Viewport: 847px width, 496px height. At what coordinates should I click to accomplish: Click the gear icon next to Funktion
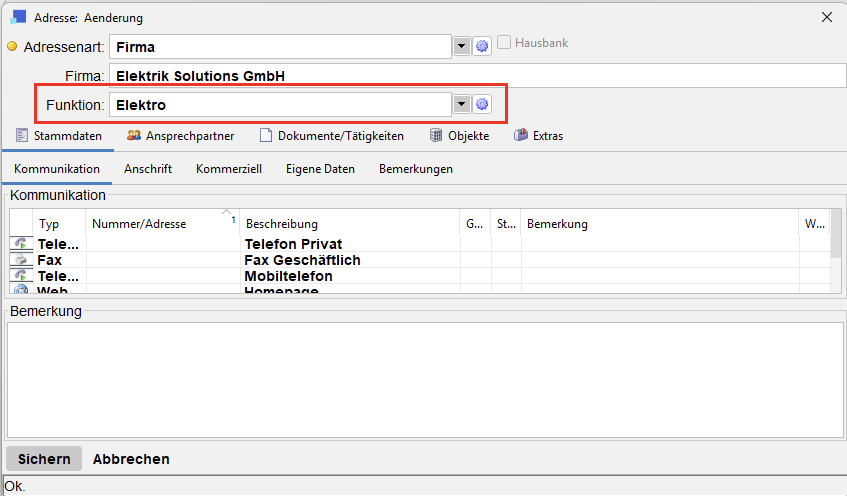pyautogui.click(x=482, y=104)
